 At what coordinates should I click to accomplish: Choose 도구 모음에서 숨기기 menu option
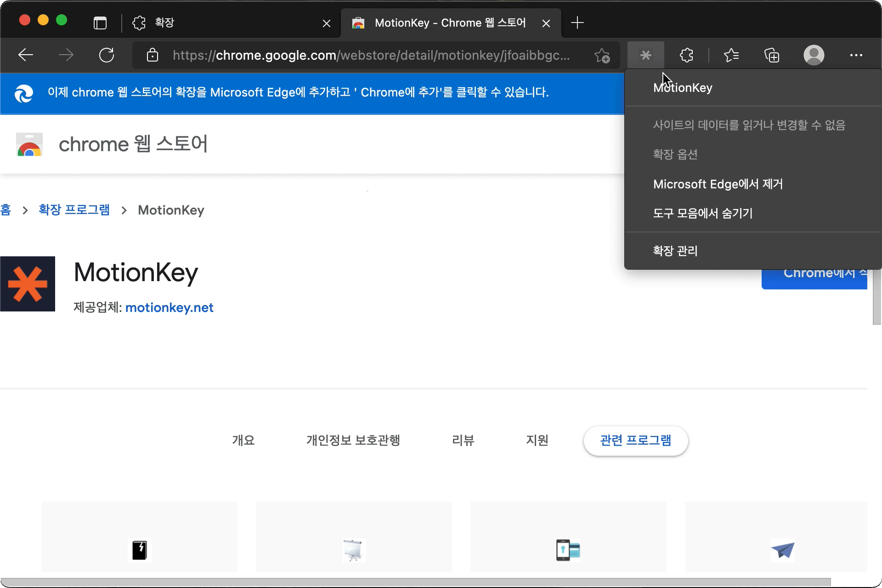[702, 213]
